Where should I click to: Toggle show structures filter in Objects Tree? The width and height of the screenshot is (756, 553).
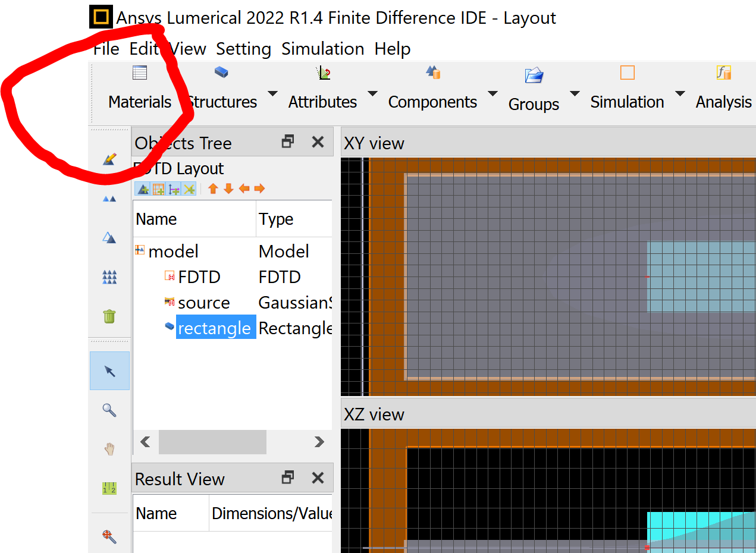[x=143, y=189]
